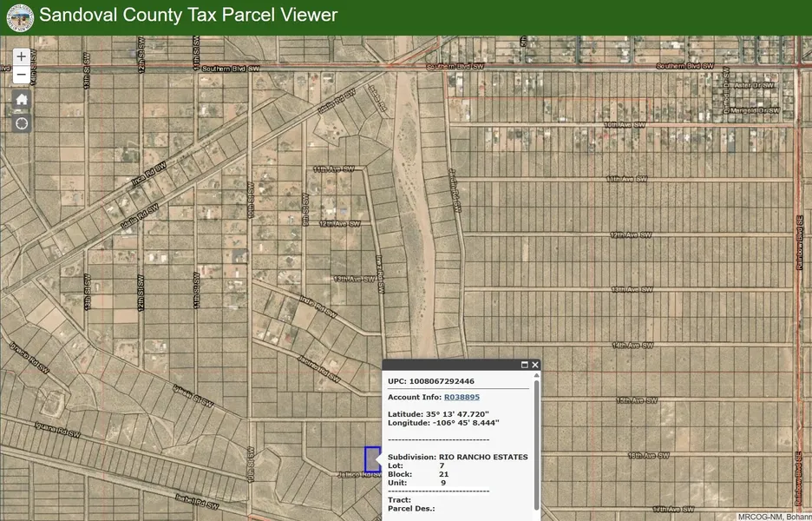Zoom in on the map
This screenshot has height=521, width=812.
coord(22,56)
